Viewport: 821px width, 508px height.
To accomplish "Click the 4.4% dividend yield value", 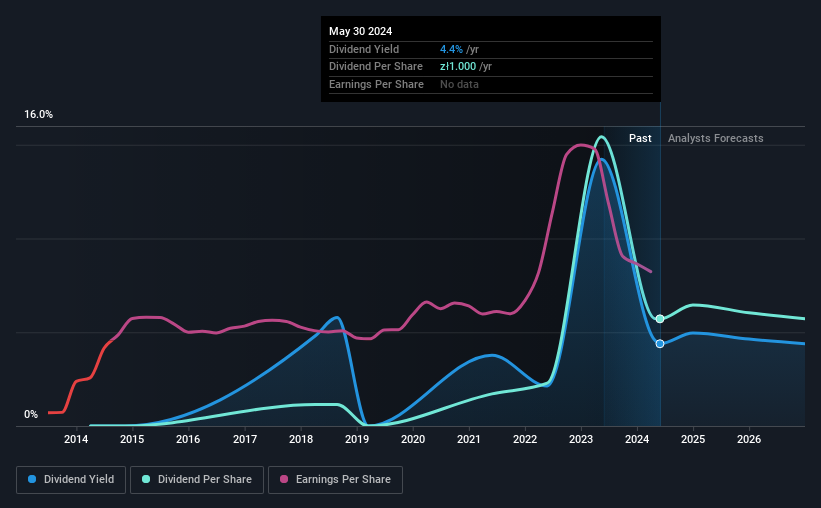I will [x=451, y=49].
